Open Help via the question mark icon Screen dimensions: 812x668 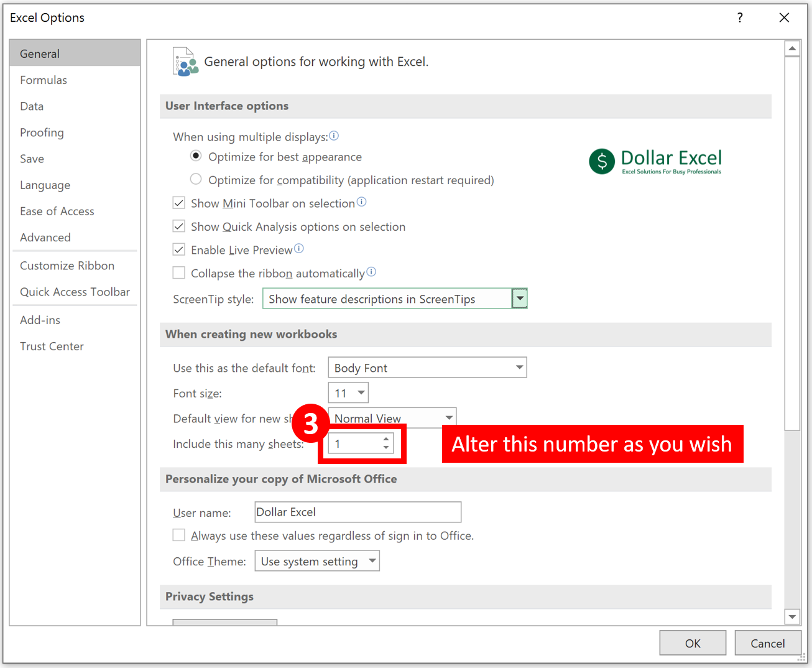[740, 17]
